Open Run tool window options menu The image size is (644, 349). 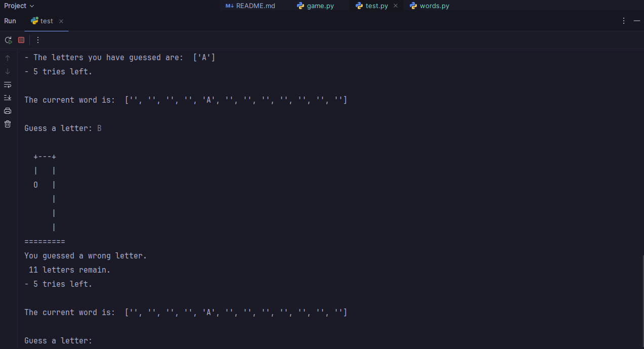pyautogui.click(x=624, y=21)
